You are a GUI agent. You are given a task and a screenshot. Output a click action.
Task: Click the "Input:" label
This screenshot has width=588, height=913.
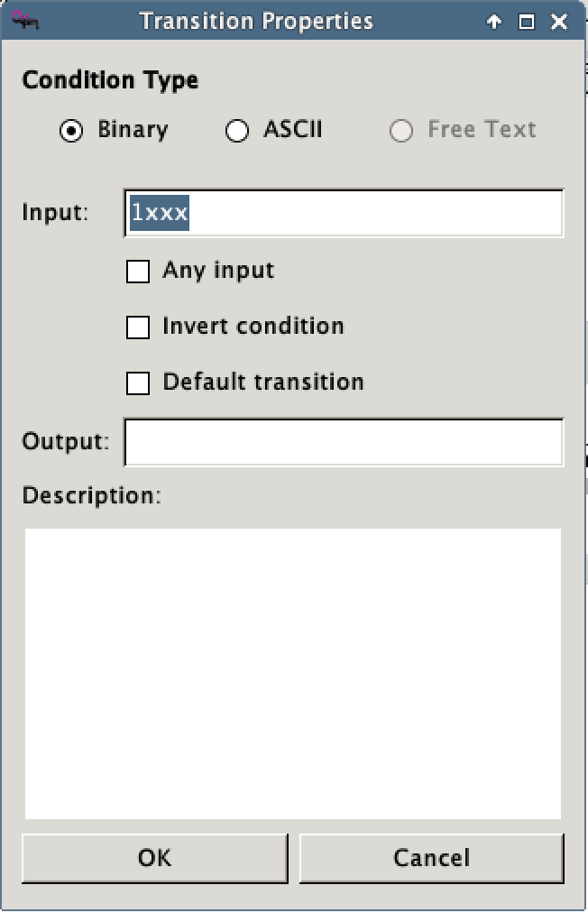pos(55,214)
